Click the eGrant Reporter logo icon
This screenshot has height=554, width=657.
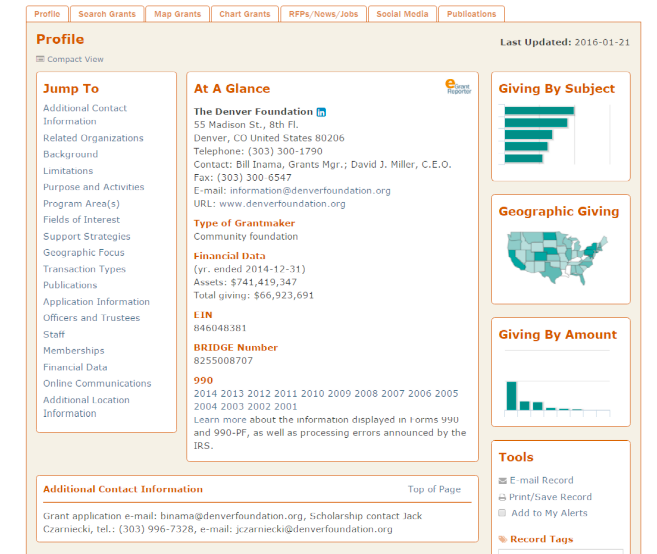tap(458, 87)
